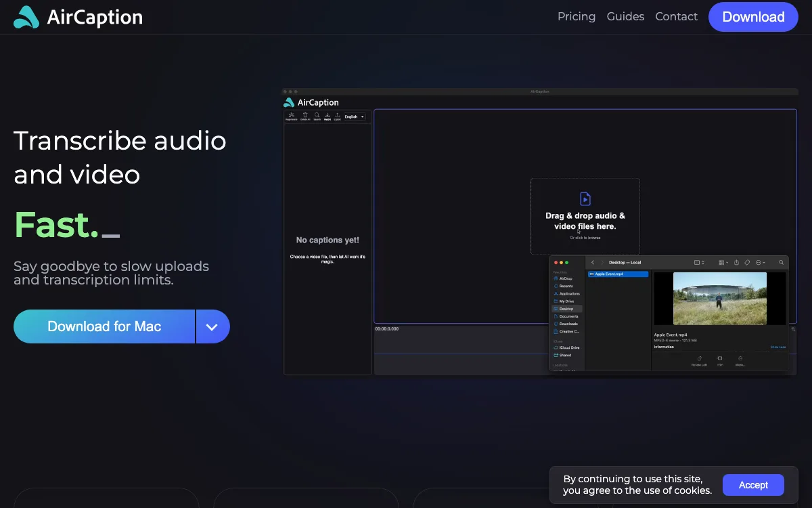Select Desktop in Finder sidebar
This screenshot has height=508, width=812.
[x=566, y=309]
